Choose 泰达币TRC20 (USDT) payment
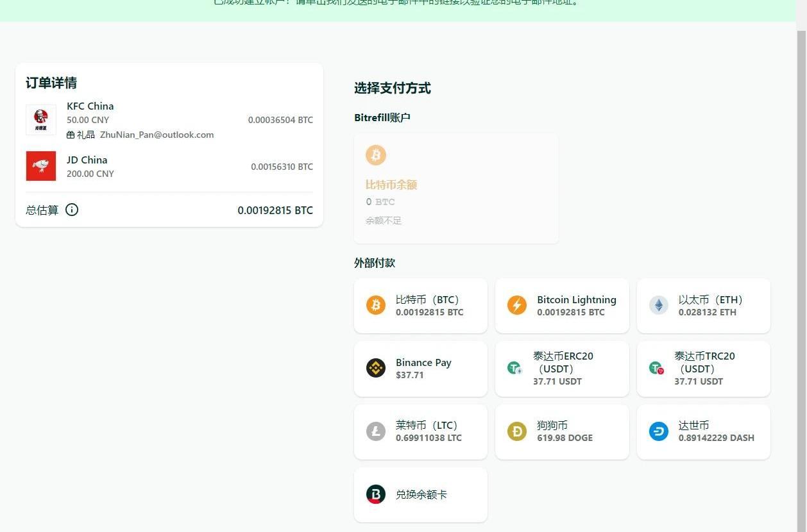807x532 pixels. pyautogui.click(x=704, y=369)
